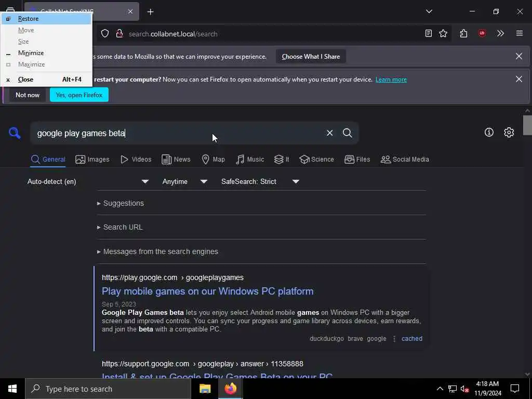Screen dimensions: 532x399
Task: Switch to the Videos tab
Action: [136, 159]
